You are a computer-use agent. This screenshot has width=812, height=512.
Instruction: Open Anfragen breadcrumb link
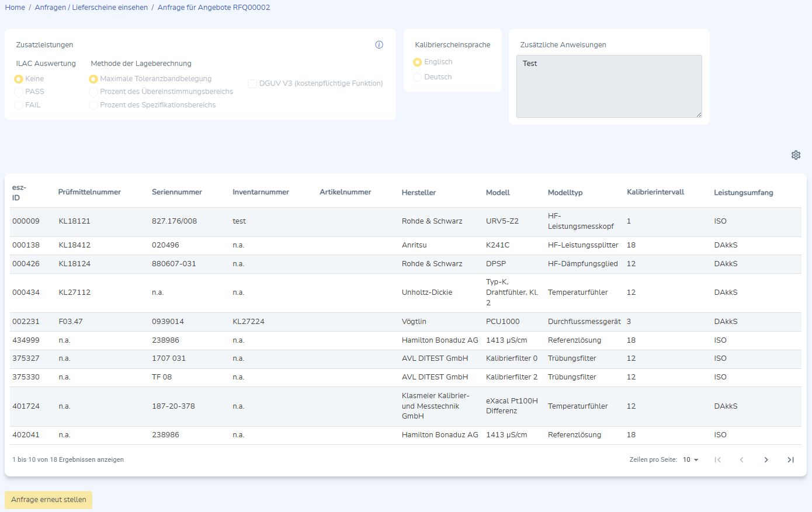coord(50,8)
